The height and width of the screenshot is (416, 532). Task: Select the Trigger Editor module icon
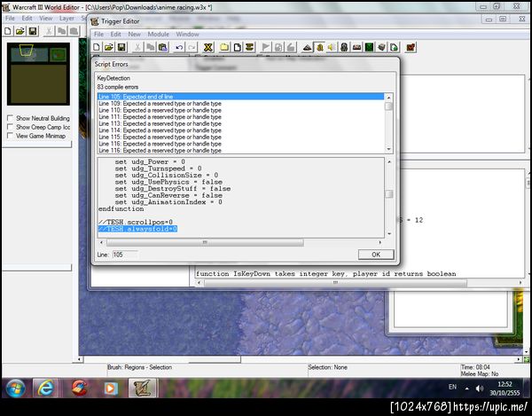319,47
